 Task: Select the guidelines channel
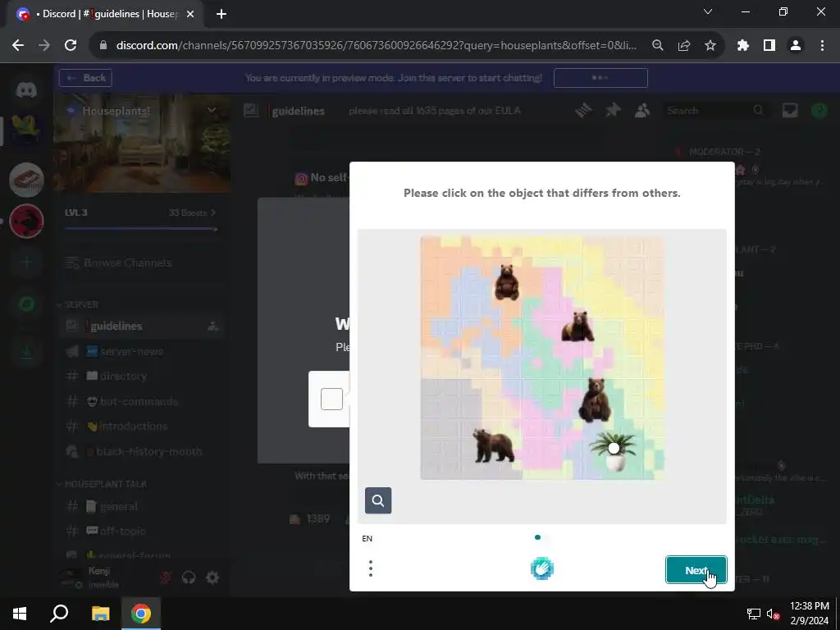pos(141,326)
